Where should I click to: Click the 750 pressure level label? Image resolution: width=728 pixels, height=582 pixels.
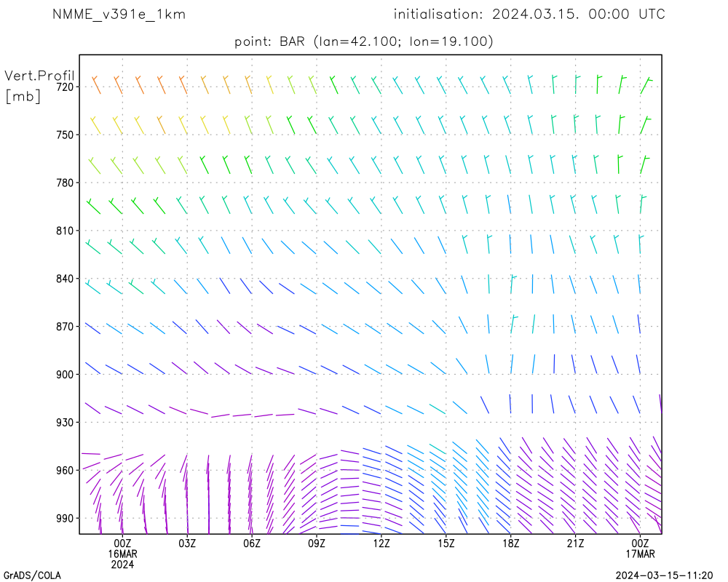tap(65, 135)
